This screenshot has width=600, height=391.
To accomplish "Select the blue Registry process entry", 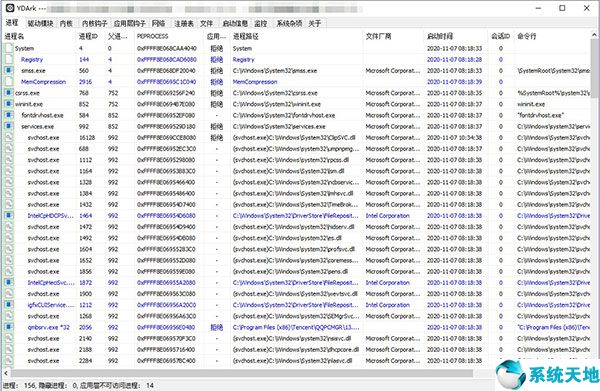I will (32, 60).
